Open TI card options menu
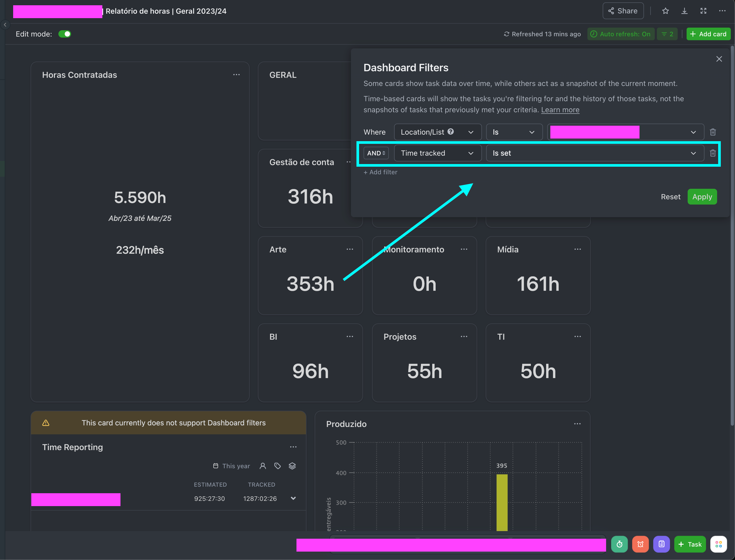This screenshot has height=560, width=735. pyautogui.click(x=578, y=337)
